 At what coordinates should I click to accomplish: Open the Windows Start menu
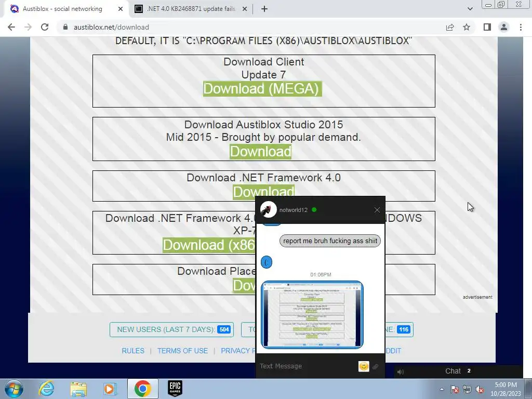(14, 389)
